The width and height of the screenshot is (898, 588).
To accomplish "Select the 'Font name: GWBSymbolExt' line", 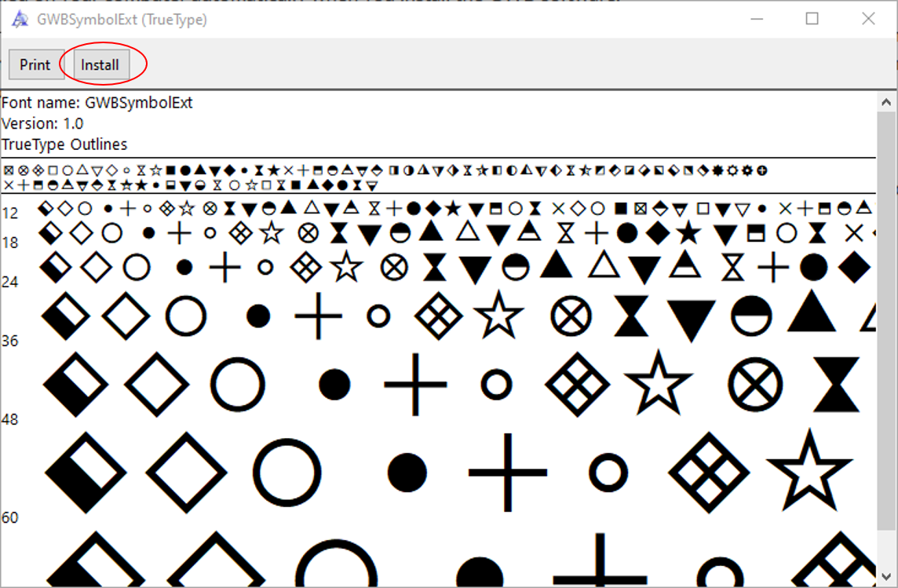I will point(97,103).
